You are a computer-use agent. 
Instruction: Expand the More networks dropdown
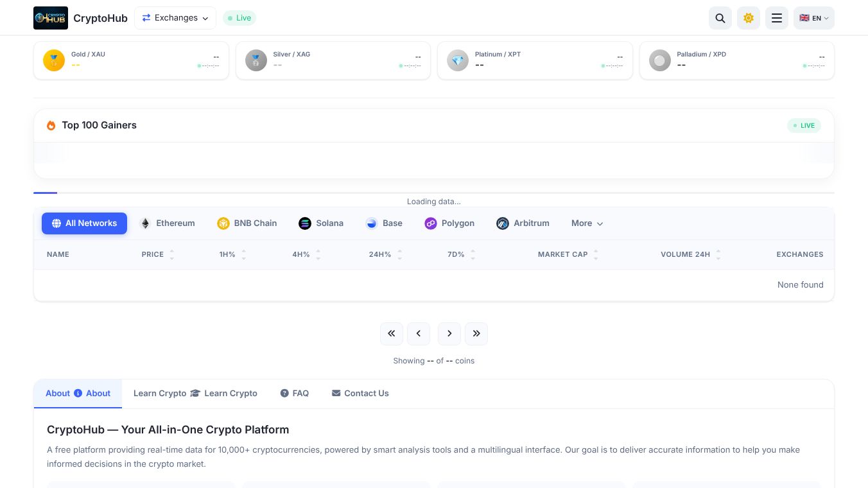586,223
